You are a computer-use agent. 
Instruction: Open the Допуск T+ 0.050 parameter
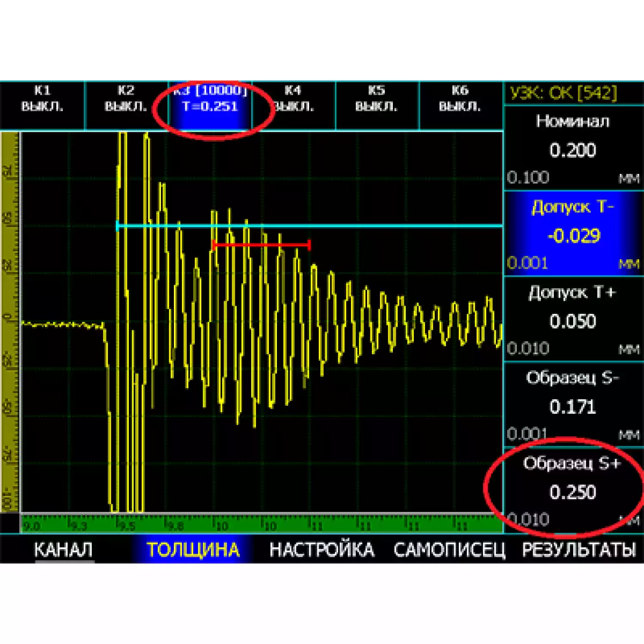(x=573, y=319)
